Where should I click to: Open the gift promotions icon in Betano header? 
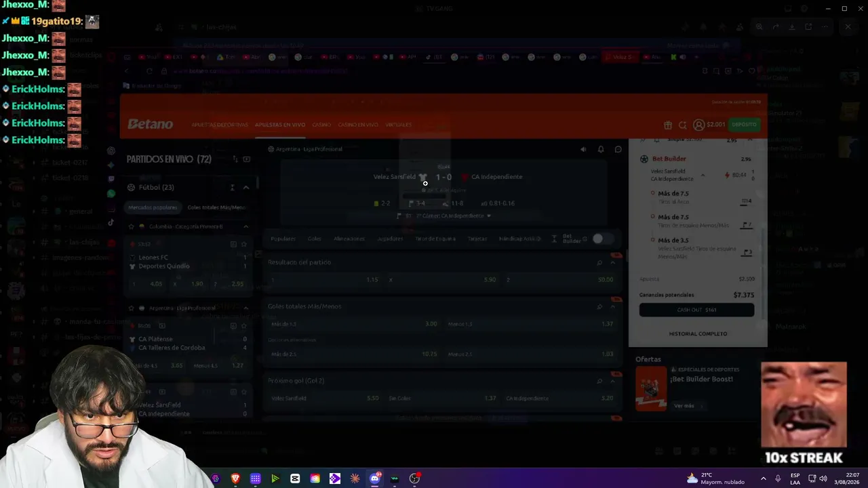point(668,125)
